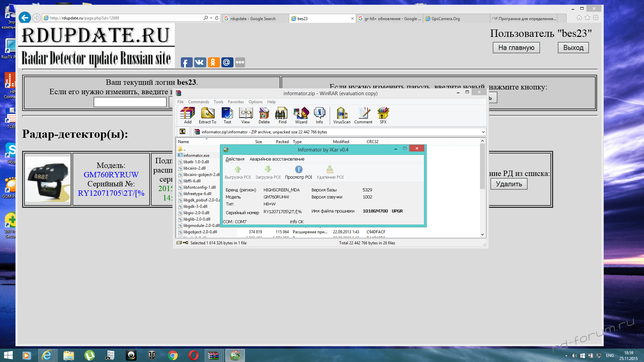The image size is (644, 362).
Task: Click the Comment icon in WinRAR
Action: pyautogui.click(x=363, y=116)
